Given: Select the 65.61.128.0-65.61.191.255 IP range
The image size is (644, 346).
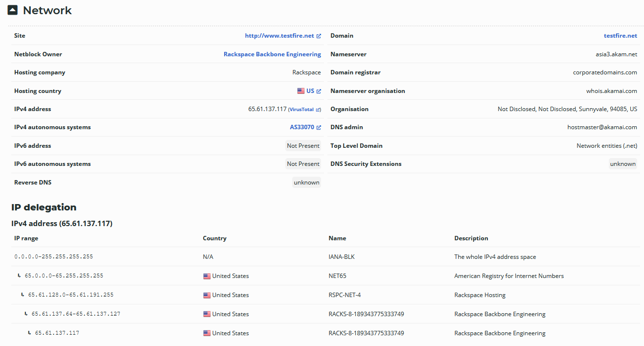Looking at the screenshot, I should (71, 295).
